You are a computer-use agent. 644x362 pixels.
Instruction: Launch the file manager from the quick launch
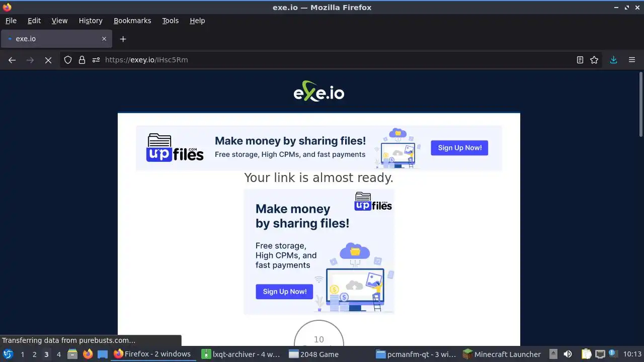(72, 354)
